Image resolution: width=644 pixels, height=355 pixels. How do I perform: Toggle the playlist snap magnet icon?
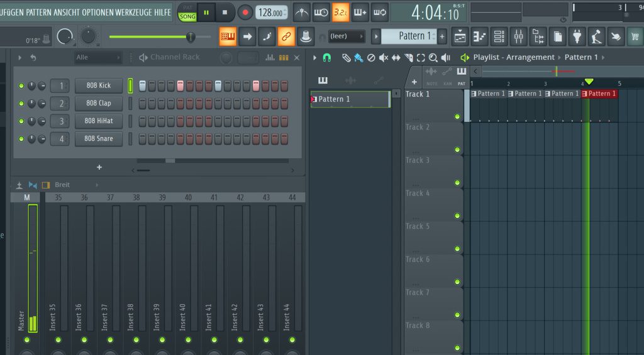[326, 58]
